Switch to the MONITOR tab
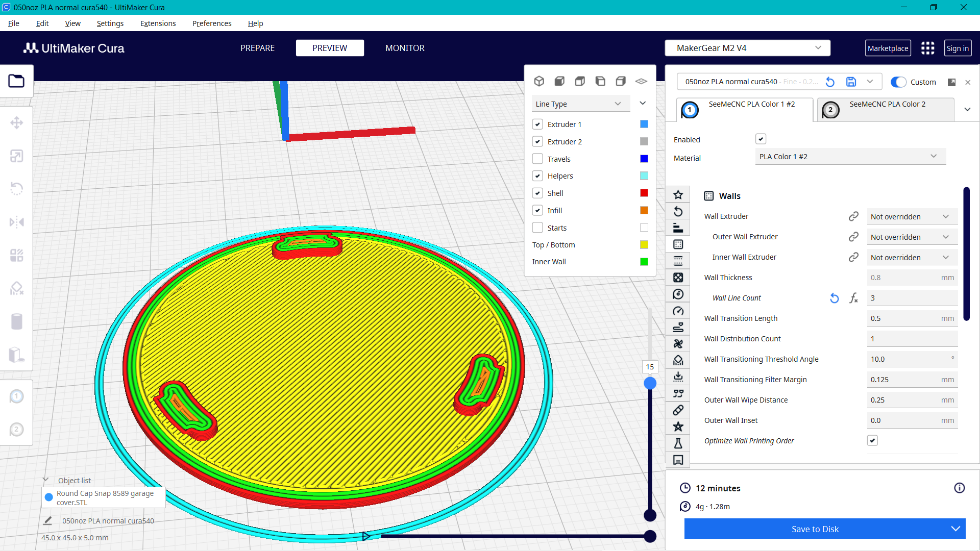Viewport: 980px width, 551px height. 405,47
